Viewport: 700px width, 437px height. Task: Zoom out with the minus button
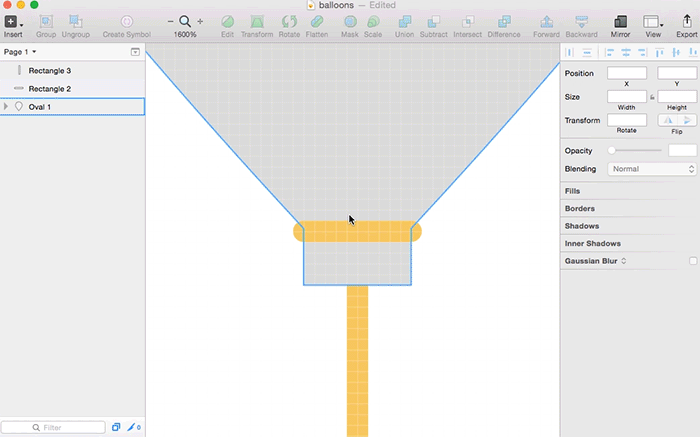click(171, 21)
